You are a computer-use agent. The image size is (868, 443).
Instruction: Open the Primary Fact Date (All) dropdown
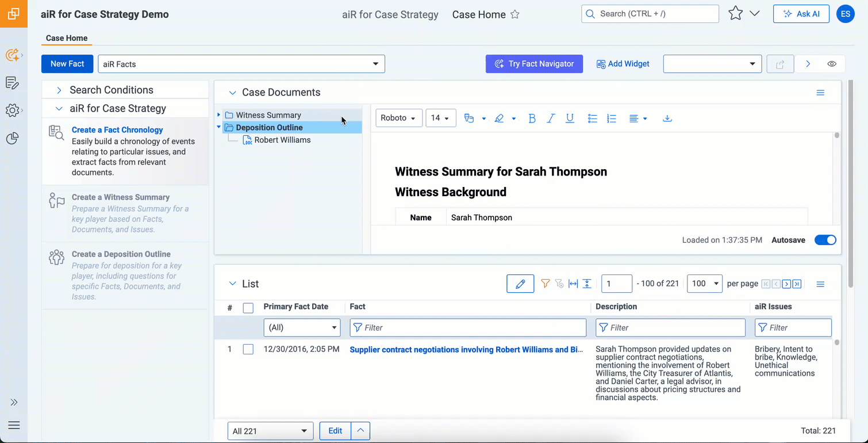click(x=302, y=327)
